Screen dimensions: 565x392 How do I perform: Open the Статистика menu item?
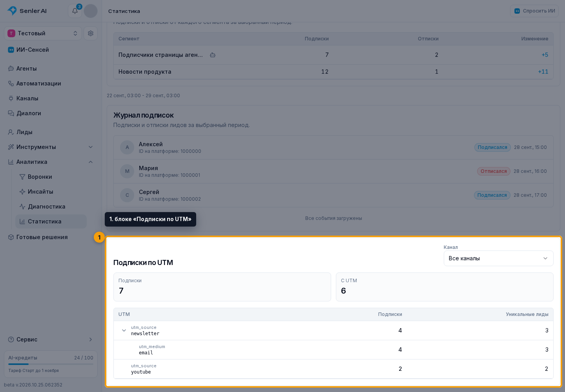(x=51, y=221)
